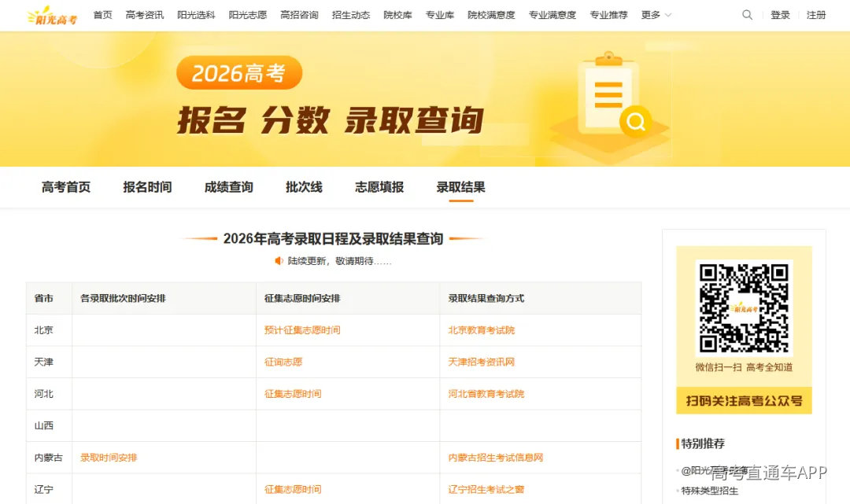This screenshot has height=504, width=850.
Task: Open 高招咨询 in top navigation
Action: click(x=299, y=15)
